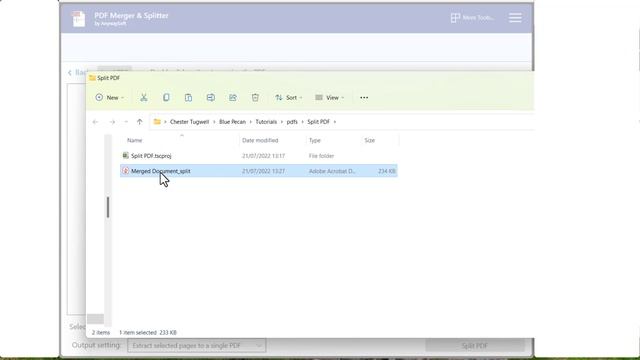Click PDF Merger & Splitter app logo
640x360 pixels.
pos(78,19)
